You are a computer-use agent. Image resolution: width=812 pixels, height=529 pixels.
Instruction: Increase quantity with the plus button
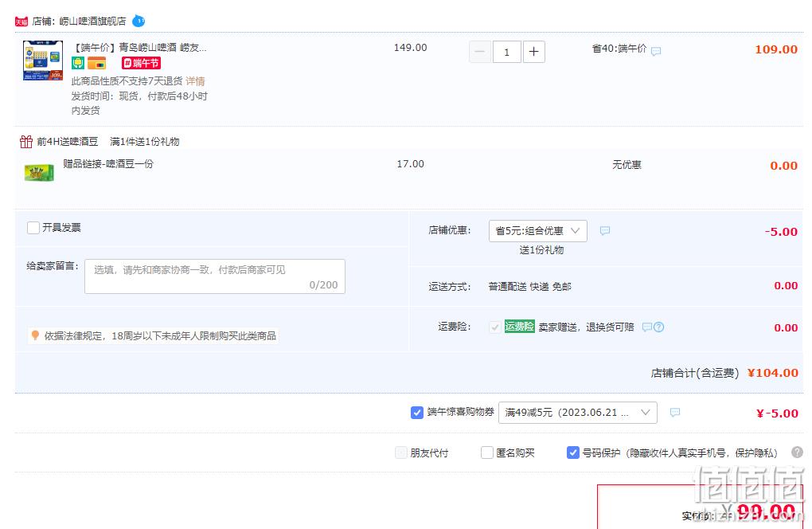pos(534,52)
